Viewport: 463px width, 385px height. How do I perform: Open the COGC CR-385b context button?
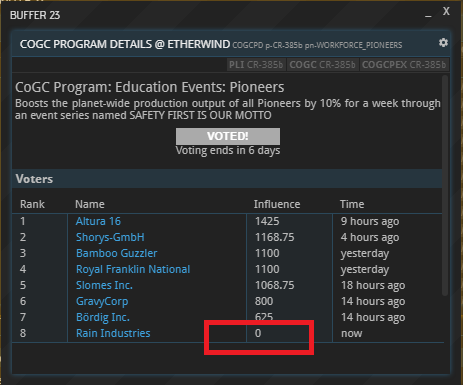pos(322,65)
